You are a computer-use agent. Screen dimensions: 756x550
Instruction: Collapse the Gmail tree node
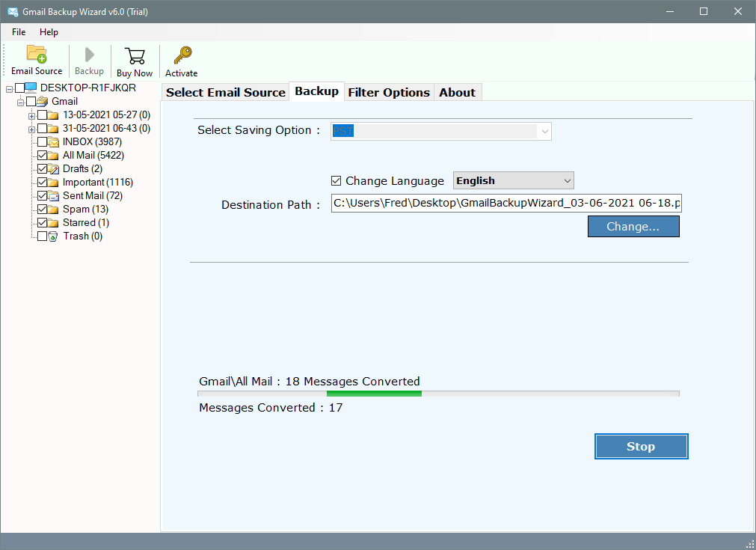point(21,103)
